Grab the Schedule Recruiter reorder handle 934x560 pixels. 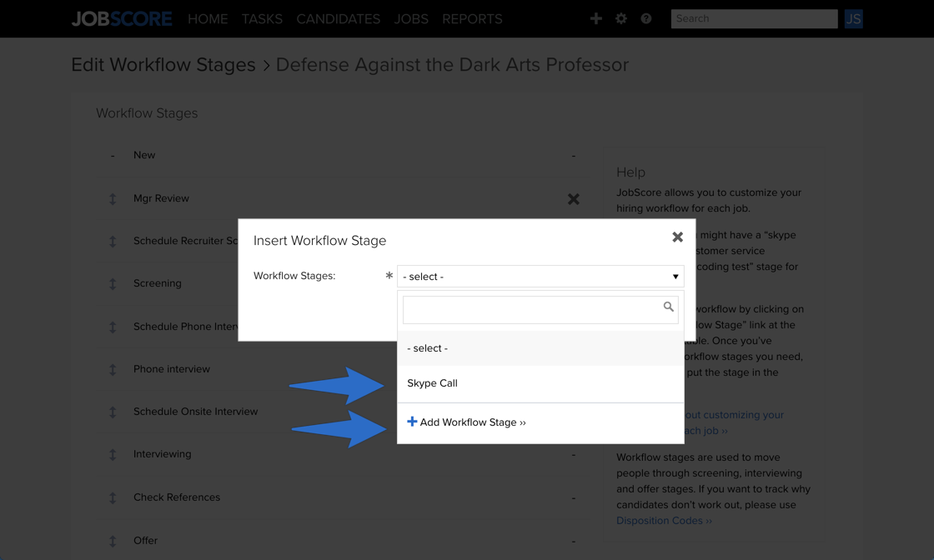113,241
